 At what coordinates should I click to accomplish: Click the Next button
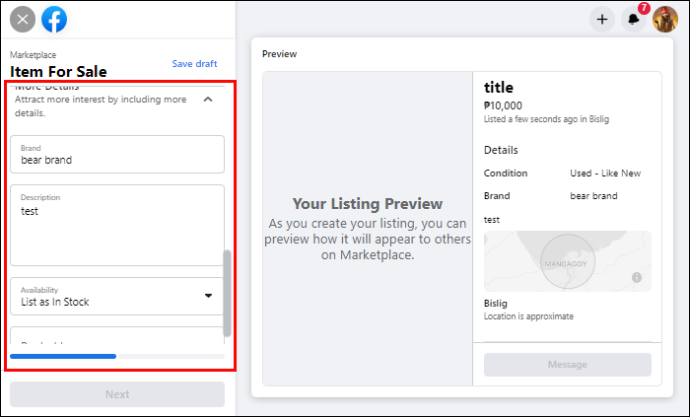click(117, 394)
